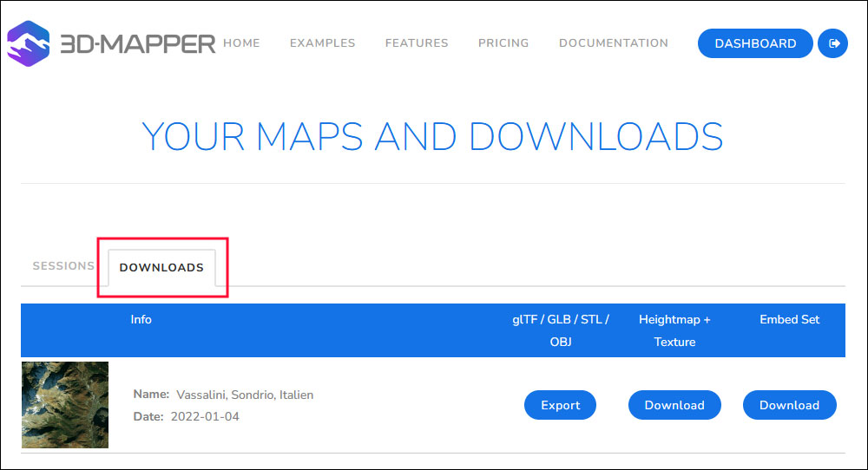The image size is (868, 470).
Task: Click the Export button for Vassalini map
Action: point(560,405)
